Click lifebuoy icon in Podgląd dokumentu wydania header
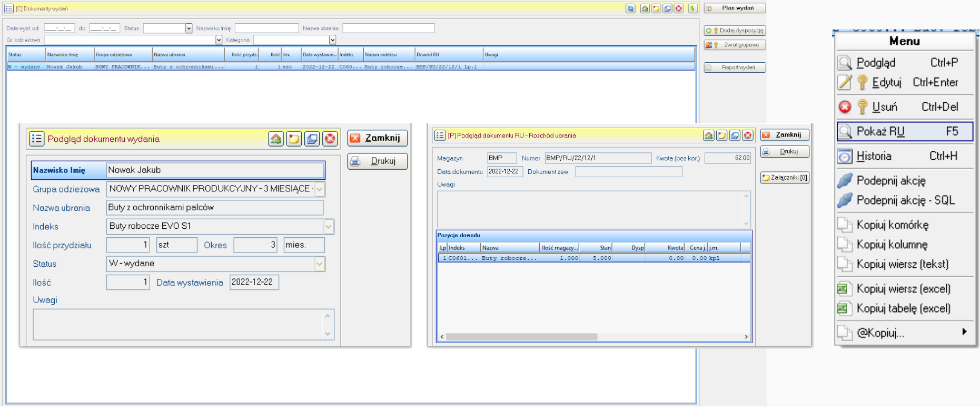Viewport: 980px width, 407px height. [x=330, y=139]
